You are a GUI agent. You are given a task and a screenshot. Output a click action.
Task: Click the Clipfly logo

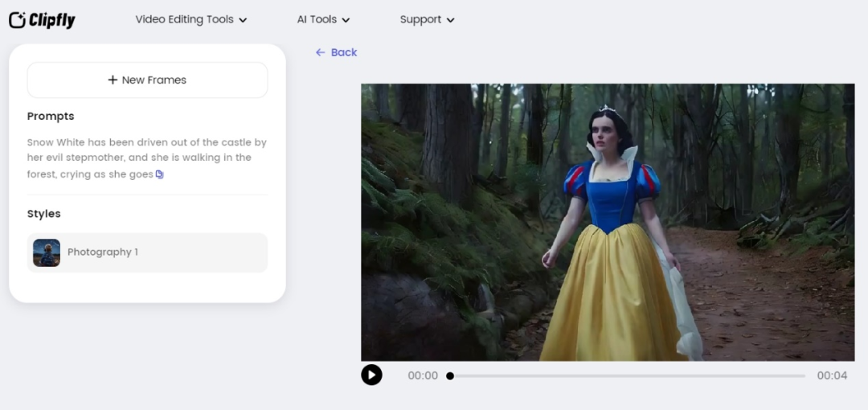point(42,20)
